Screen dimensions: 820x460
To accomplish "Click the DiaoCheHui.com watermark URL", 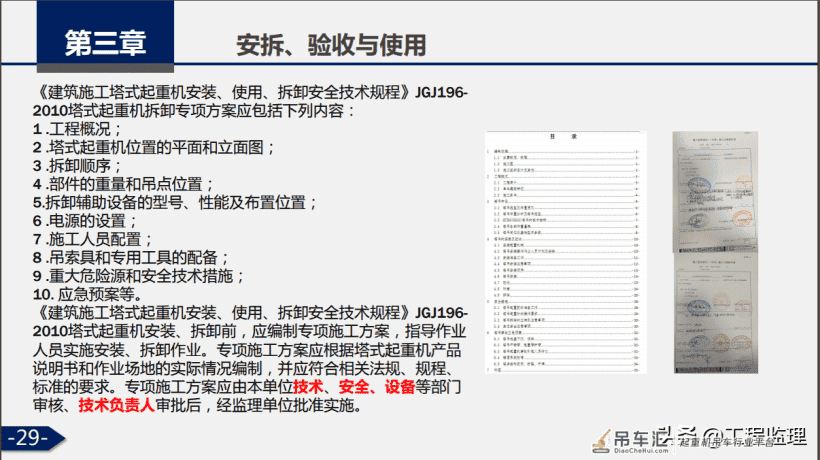I will click(641, 451).
